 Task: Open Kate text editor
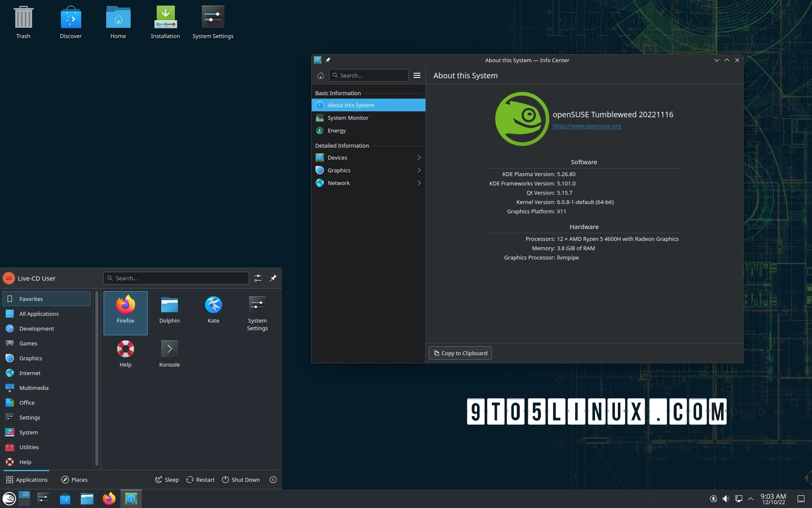(x=213, y=309)
